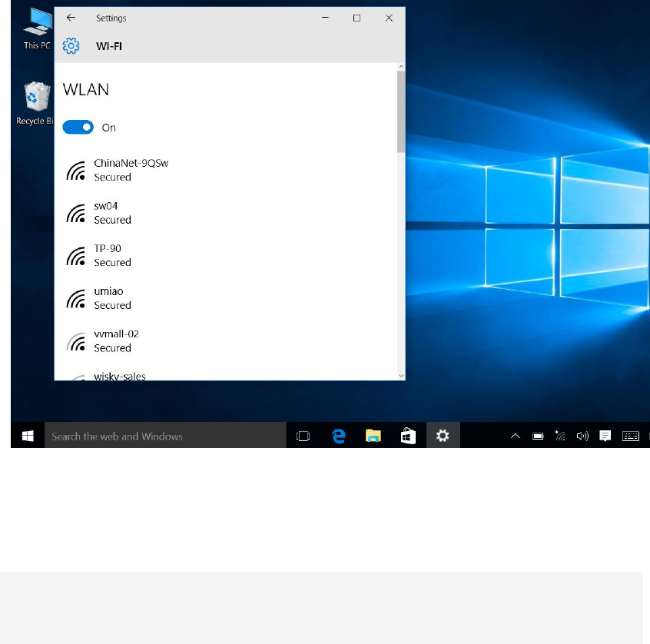Click the battery icon in the tray
The width and height of the screenshot is (650, 644).
[538, 436]
